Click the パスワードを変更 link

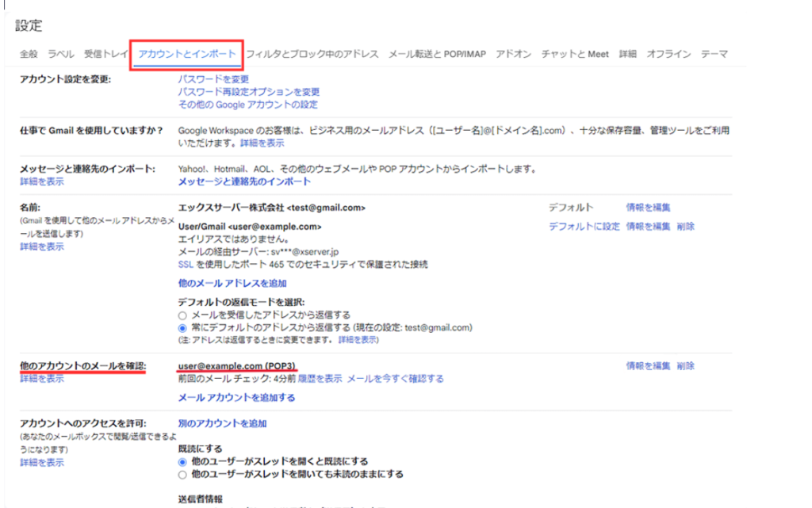point(213,79)
